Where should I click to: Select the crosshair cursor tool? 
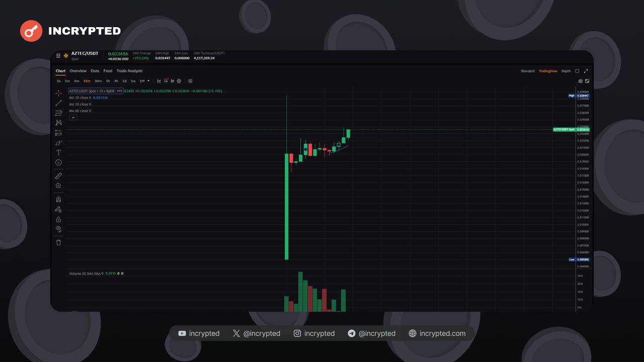[58, 93]
